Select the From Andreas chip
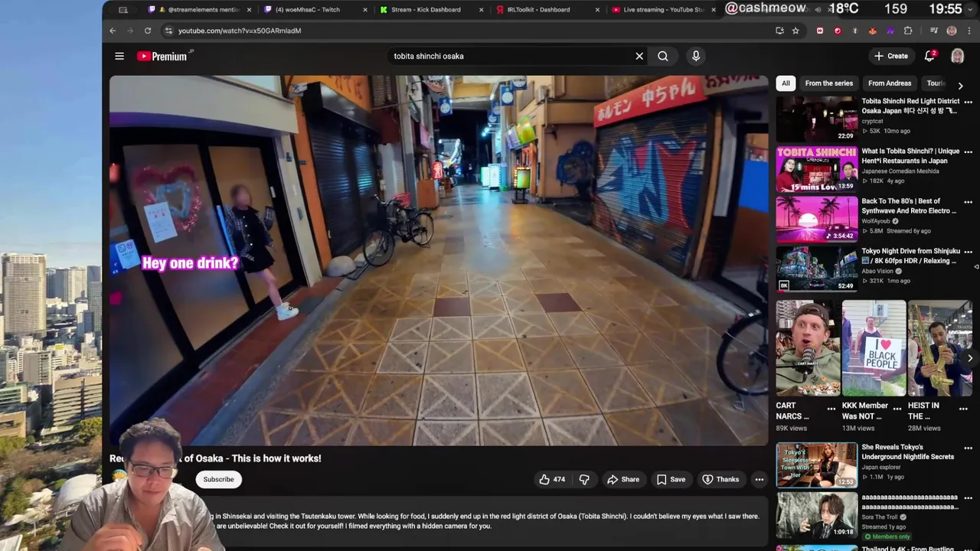Screen dimensions: 980x551 890,83
